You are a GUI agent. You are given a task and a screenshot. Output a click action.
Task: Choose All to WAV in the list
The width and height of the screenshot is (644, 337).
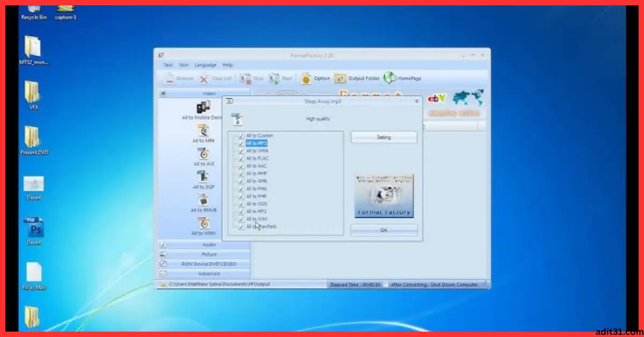click(x=257, y=219)
